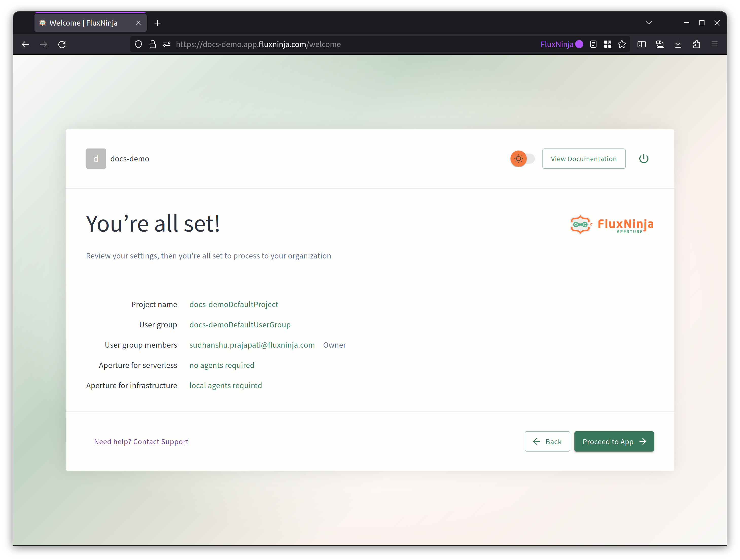The width and height of the screenshot is (740, 560).
Task: Click the Back button
Action: point(547,442)
